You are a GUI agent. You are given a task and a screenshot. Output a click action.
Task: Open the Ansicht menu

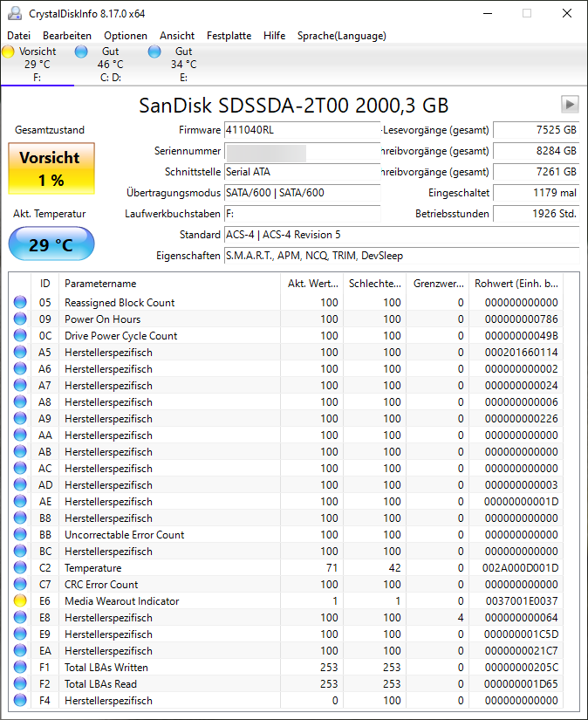tap(177, 36)
